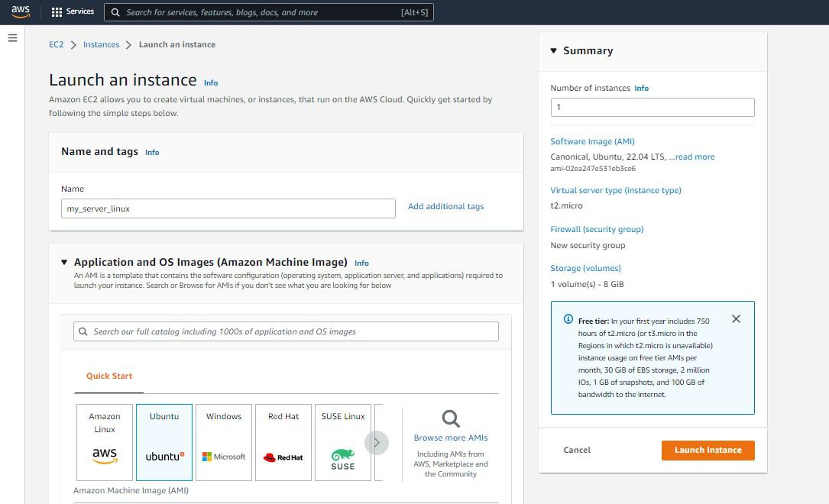Select the Amazon Linux AMI tile
The image size is (829, 504).
[105, 443]
